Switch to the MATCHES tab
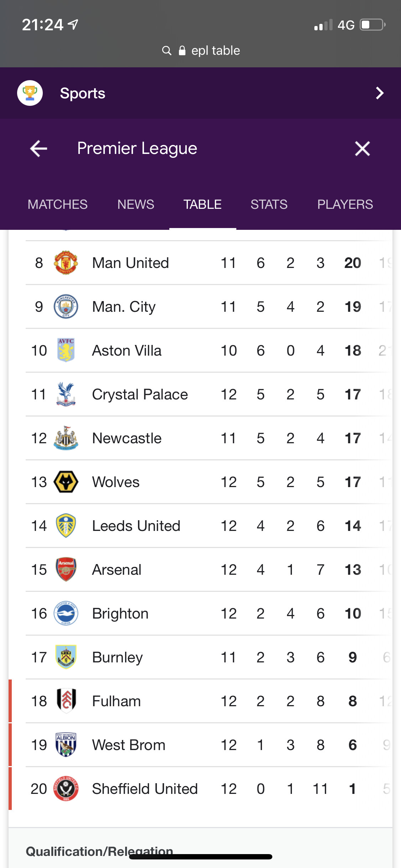 [x=58, y=204]
